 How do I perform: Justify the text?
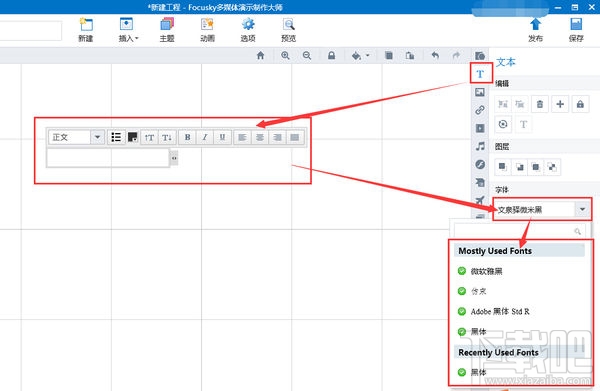295,137
